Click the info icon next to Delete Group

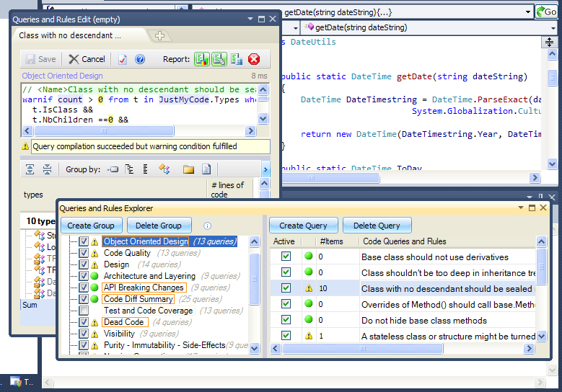(207, 226)
